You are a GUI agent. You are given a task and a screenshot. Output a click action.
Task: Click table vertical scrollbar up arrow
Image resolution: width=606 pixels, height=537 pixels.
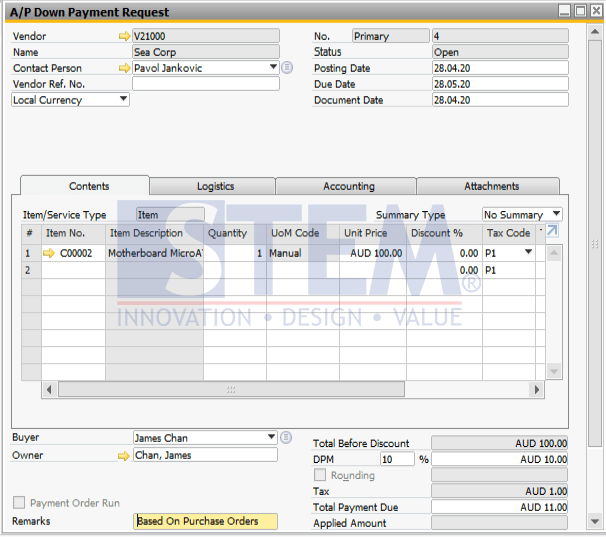click(x=554, y=253)
